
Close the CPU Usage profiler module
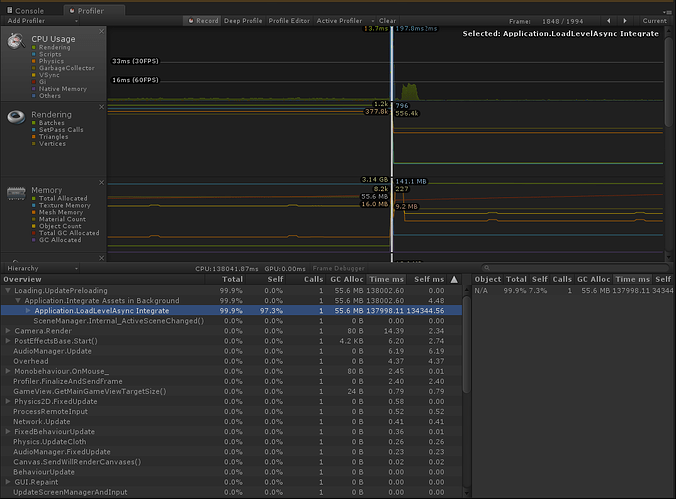point(101,32)
